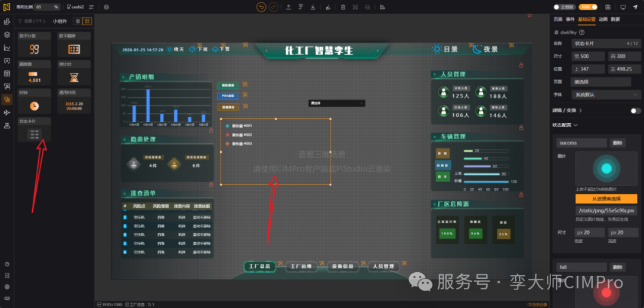
Task: Open the text component sidebar icon
Action: [x=7, y=60]
